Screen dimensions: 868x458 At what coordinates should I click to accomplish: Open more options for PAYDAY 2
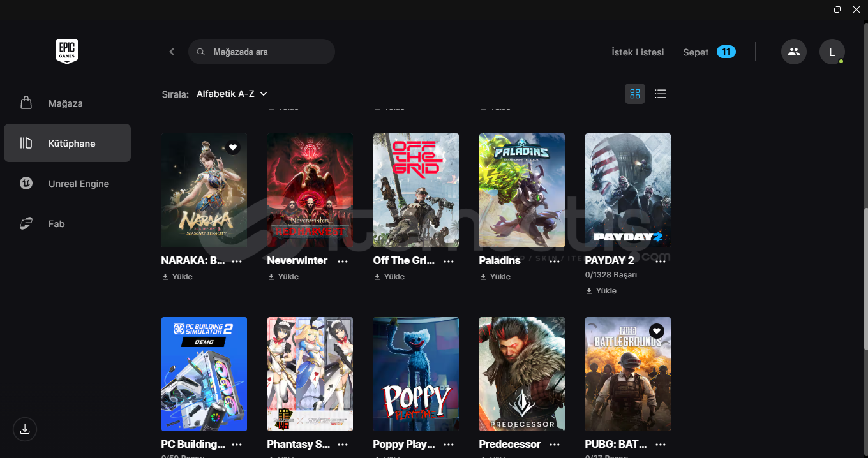661,261
